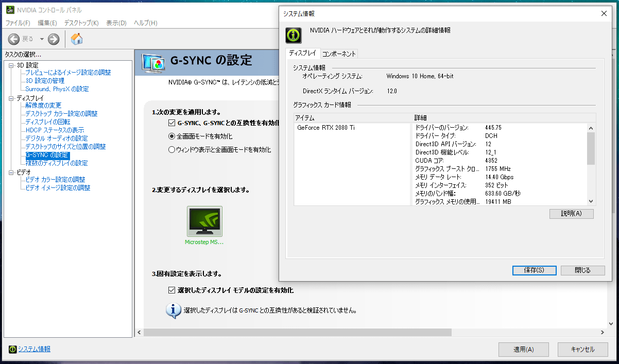The width and height of the screenshot is (619, 364).
Task: Close the システム情報 dialog with X
Action: (x=604, y=14)
